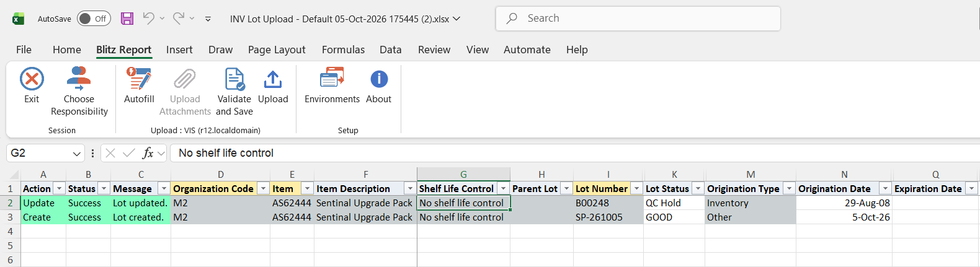This screenshot has height=267, width=980.
Task: Toggle AutoSave switch
Action: pyautogui.click(x=94, y=19)
